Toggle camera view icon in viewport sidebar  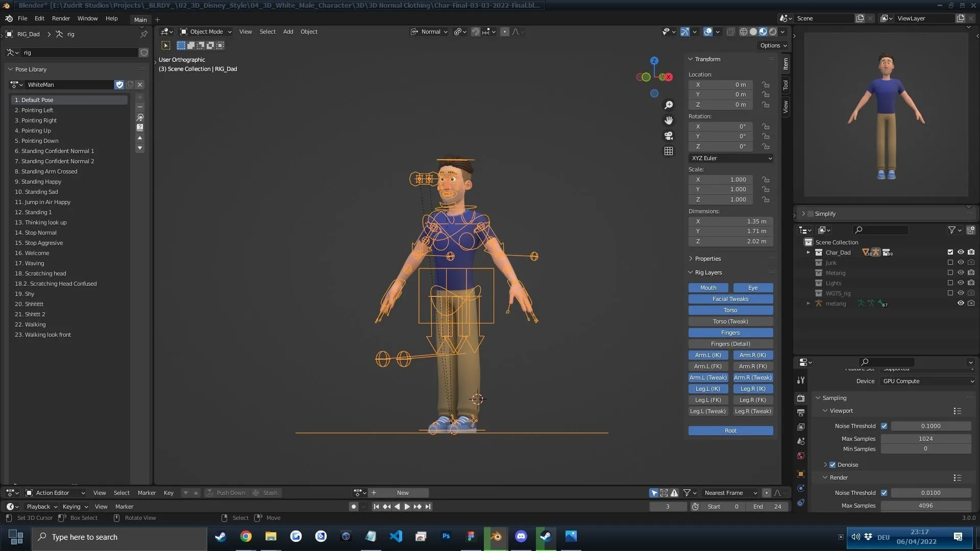tap(669, 136)
